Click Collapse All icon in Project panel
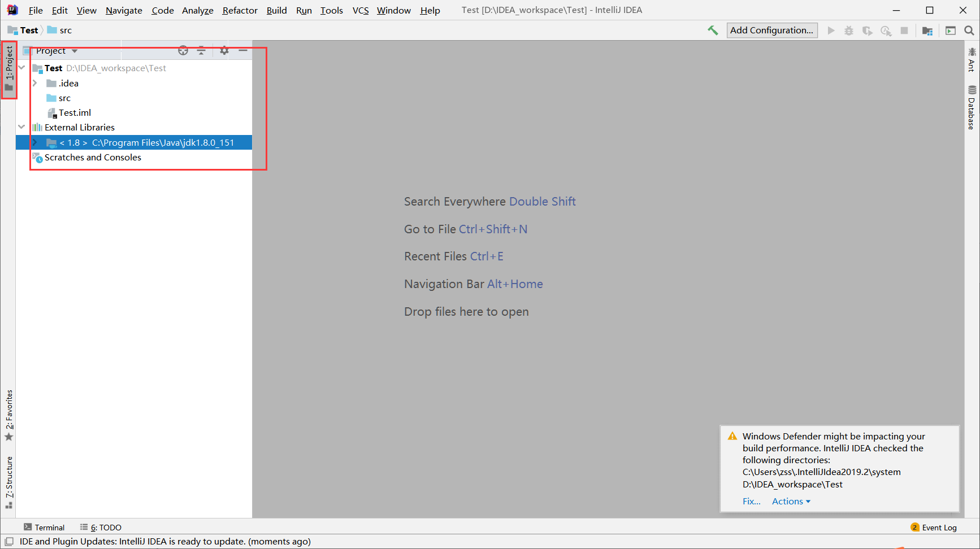980x549 pixels. [201, 50]
